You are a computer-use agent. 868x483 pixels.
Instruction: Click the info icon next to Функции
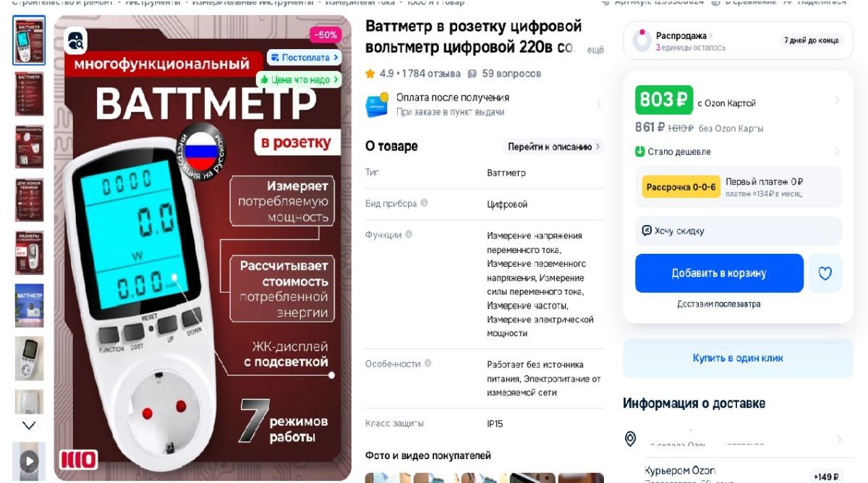tap(409, 234)
